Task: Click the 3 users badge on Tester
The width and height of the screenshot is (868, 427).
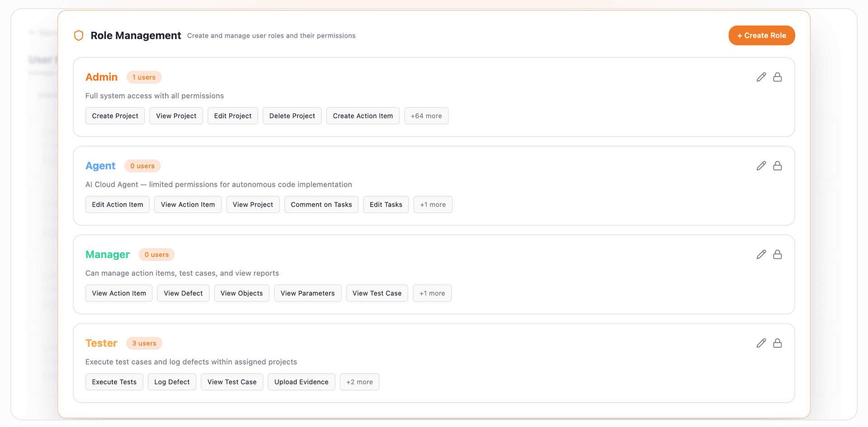Action: coord(144,343)
